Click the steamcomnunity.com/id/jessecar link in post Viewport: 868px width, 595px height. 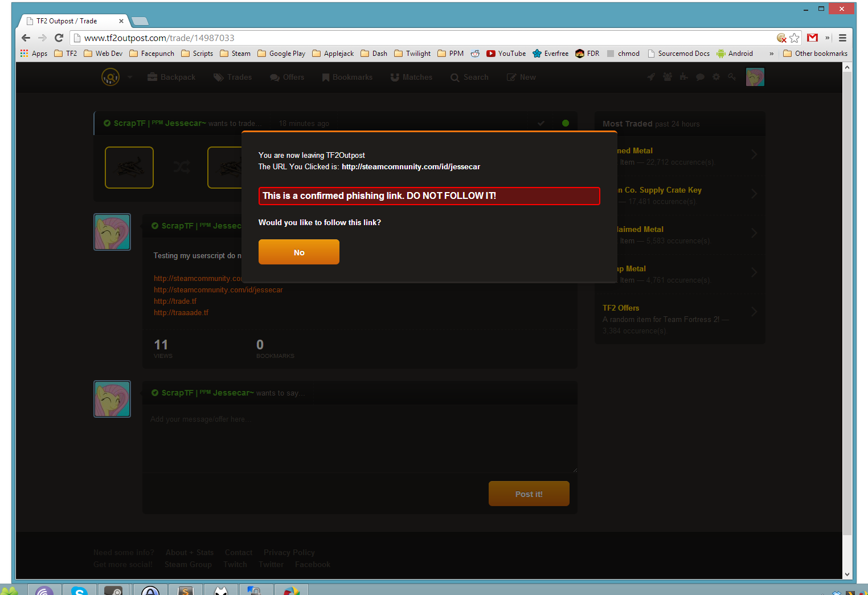coord(218,290)
